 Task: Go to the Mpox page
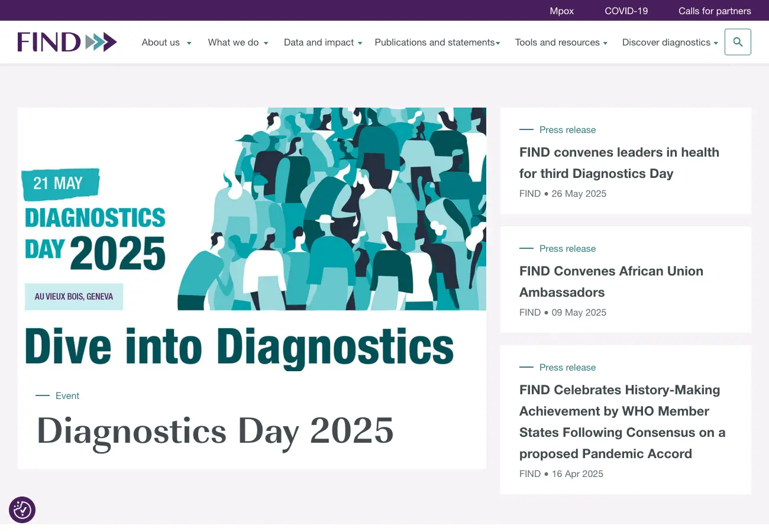click(x=561, y=11)
